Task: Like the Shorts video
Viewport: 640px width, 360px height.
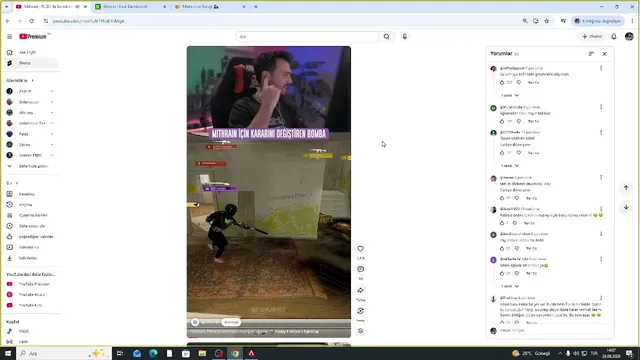Action: [360, 249]
